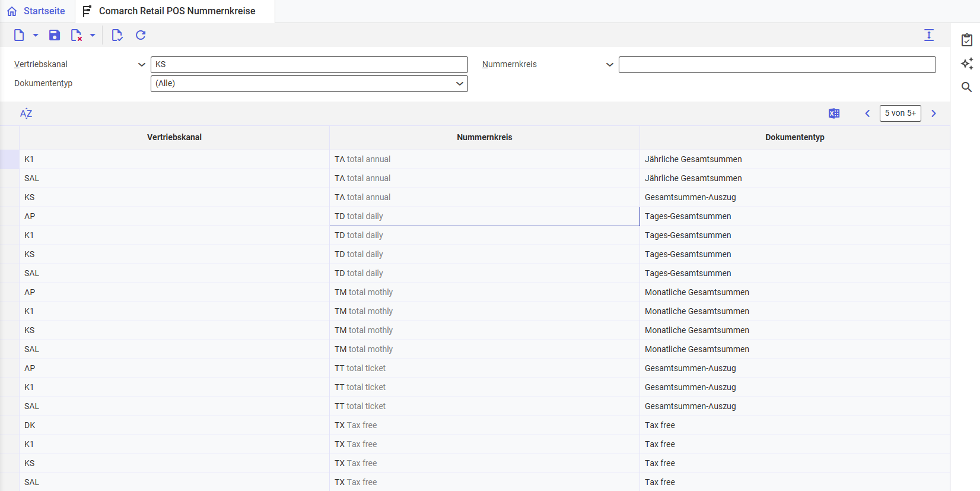
Task: Click the Delete document icon
Action: (x=76, y=36)
